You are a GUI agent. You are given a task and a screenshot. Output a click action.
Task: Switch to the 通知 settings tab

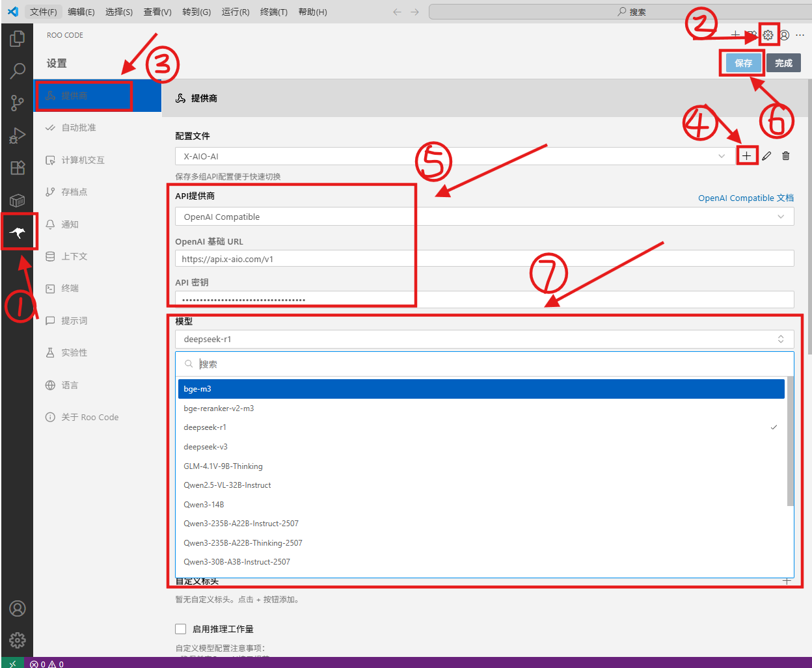click(98, 224)
